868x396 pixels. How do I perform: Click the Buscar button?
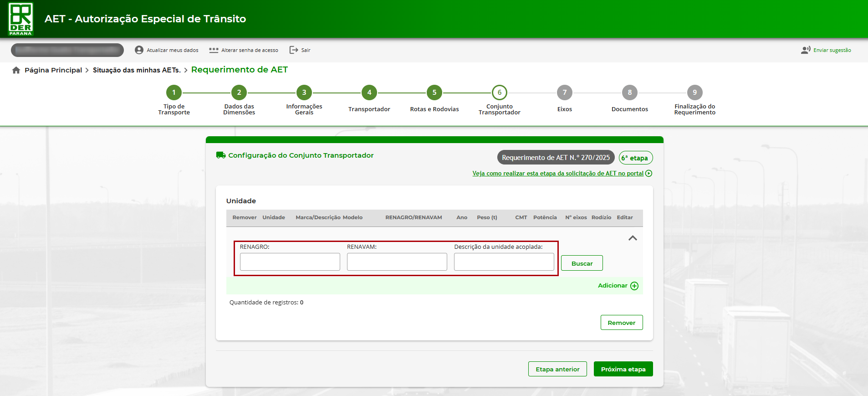coord(582,263)
